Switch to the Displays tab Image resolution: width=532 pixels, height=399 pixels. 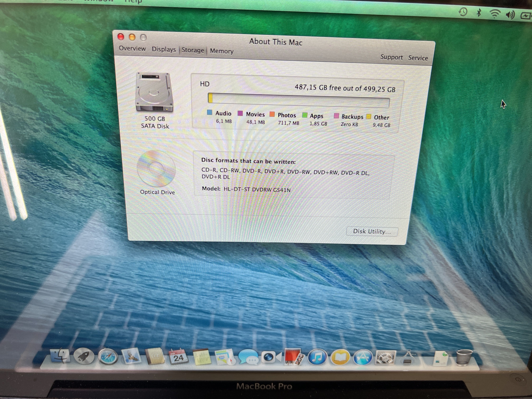[x=164, y=49]
